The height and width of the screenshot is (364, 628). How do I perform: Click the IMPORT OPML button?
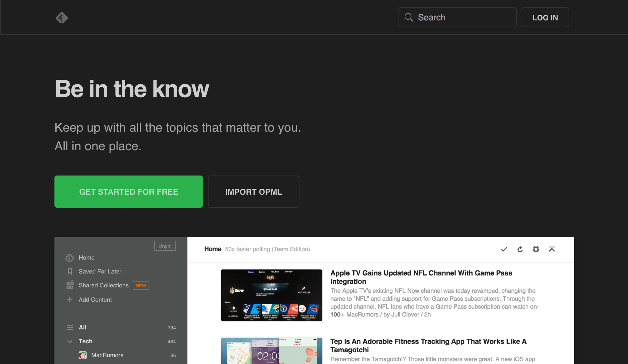coord(253,192)
